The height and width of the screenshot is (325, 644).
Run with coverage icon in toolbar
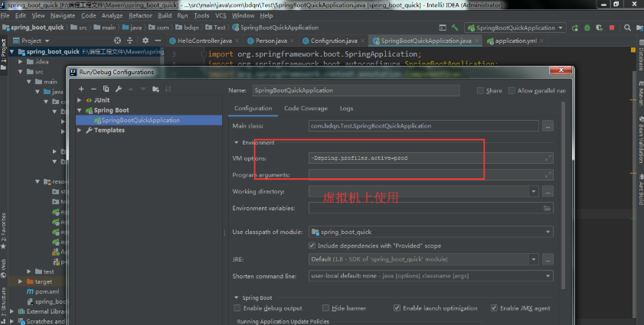(x=600, y=28)
